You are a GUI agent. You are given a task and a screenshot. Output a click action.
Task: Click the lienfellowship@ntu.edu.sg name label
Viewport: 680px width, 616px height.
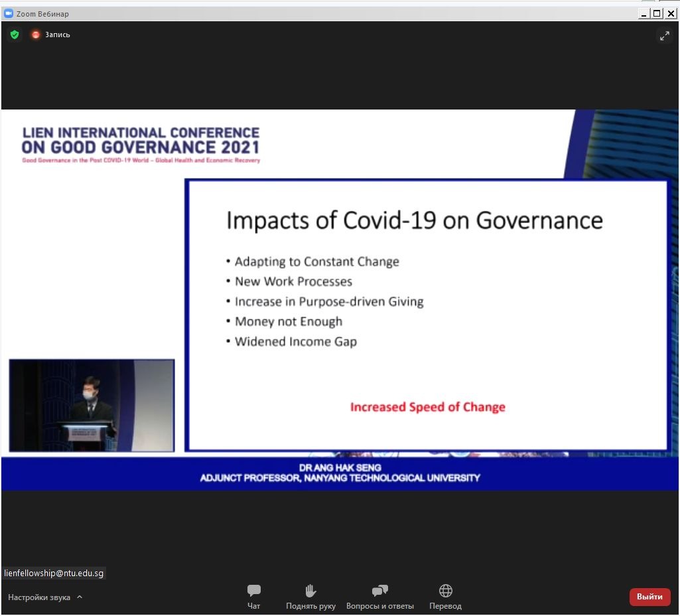(54, 573)
